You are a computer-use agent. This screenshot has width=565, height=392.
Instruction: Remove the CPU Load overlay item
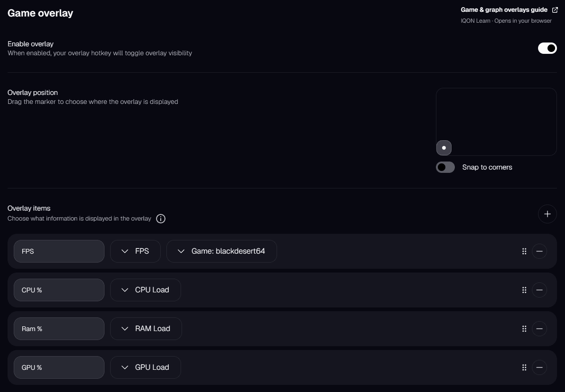pos(539,290)
